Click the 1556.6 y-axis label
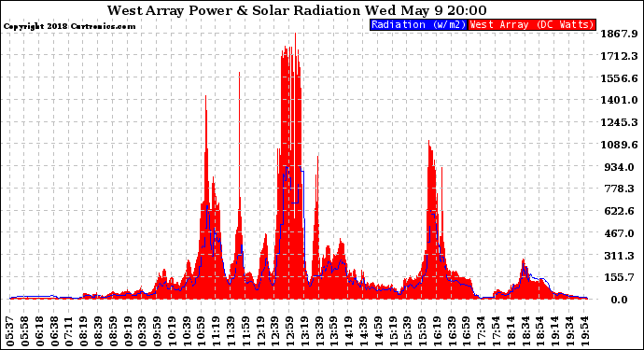 coord(620,78)
